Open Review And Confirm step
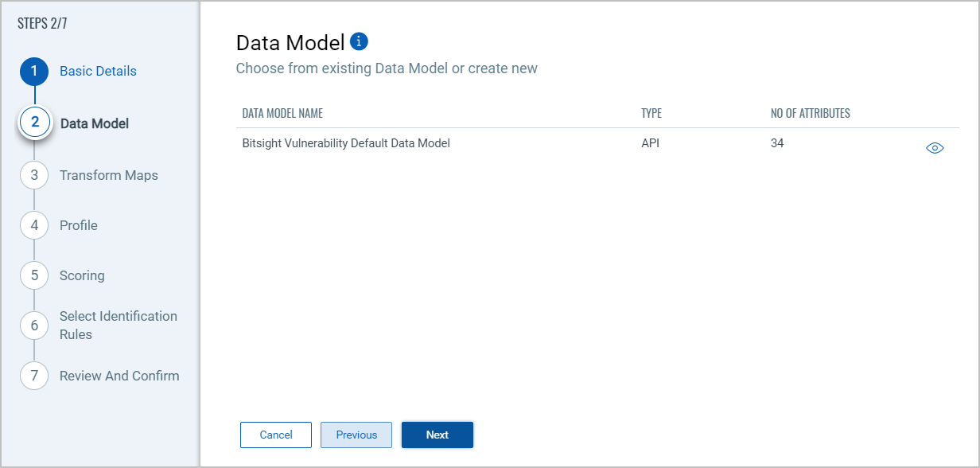 (119, 376)
